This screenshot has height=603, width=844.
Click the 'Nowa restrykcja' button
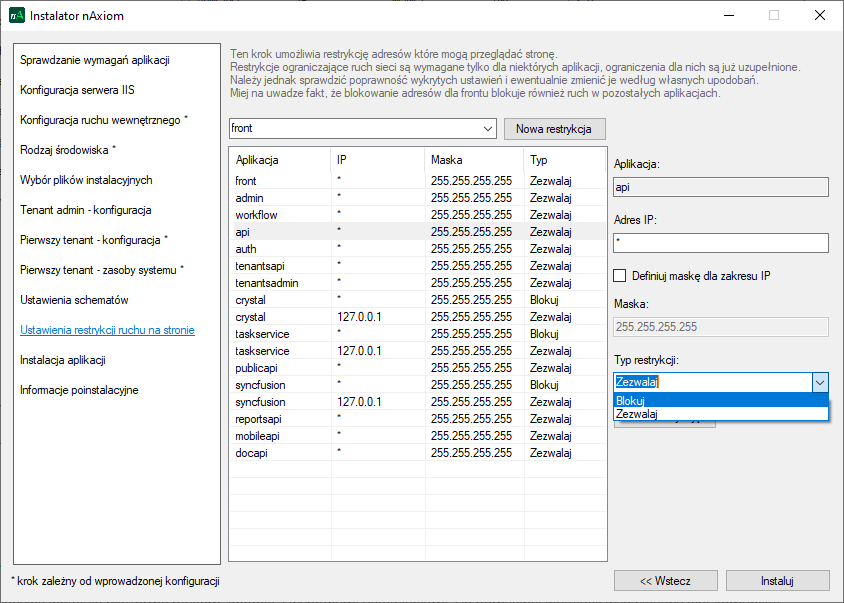(554, 129)
